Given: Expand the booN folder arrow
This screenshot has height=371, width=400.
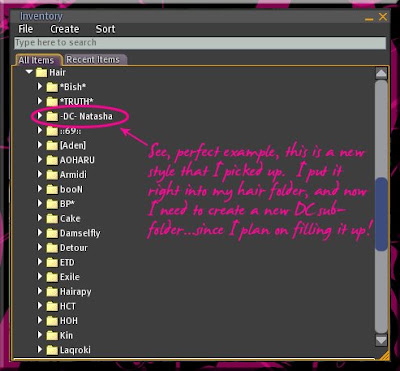Looking at the screenshot, I should click(40, 189).
